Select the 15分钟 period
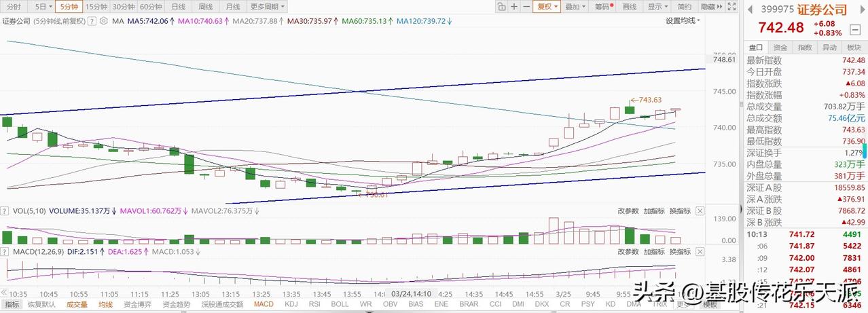 tap(95, 7)
